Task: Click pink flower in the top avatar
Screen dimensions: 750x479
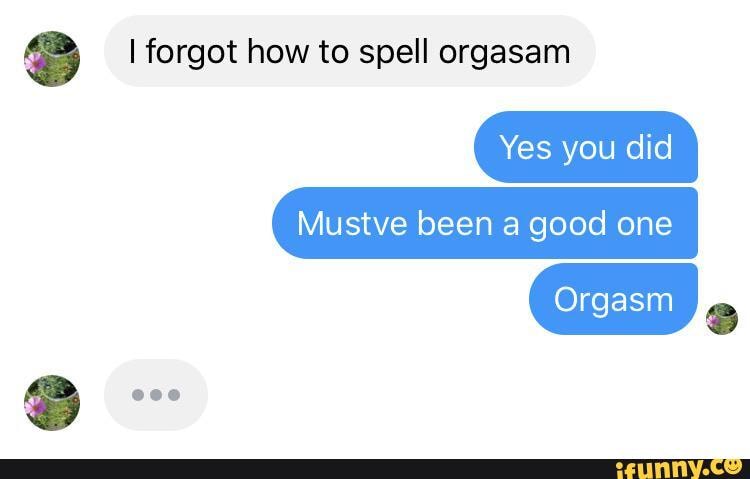Action: 35,63
